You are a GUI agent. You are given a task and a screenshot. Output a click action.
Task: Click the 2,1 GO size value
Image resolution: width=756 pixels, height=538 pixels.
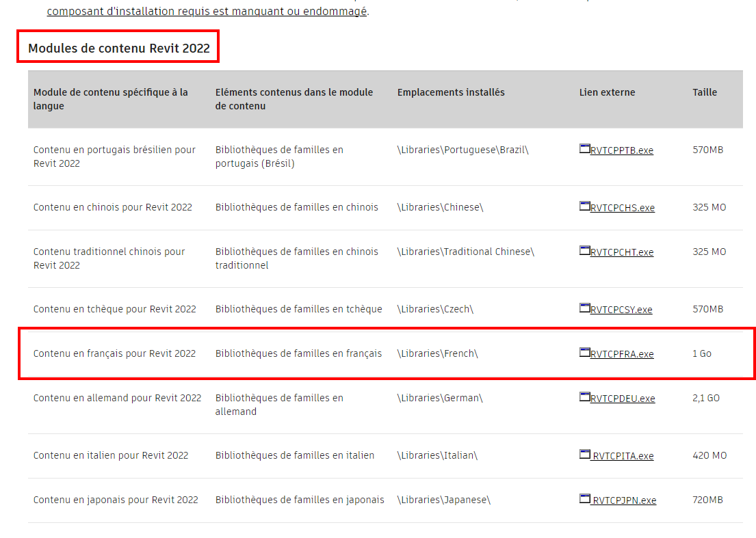[706, 398]
